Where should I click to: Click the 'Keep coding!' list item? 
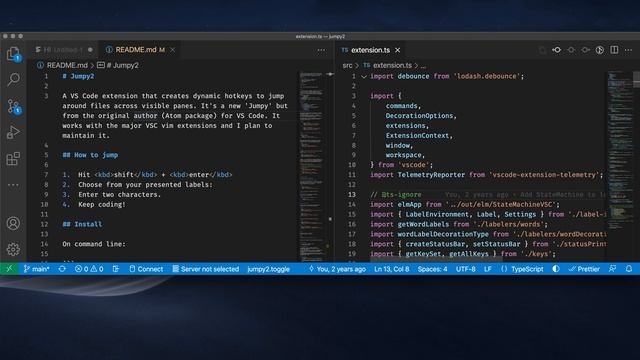click(102, 204)
